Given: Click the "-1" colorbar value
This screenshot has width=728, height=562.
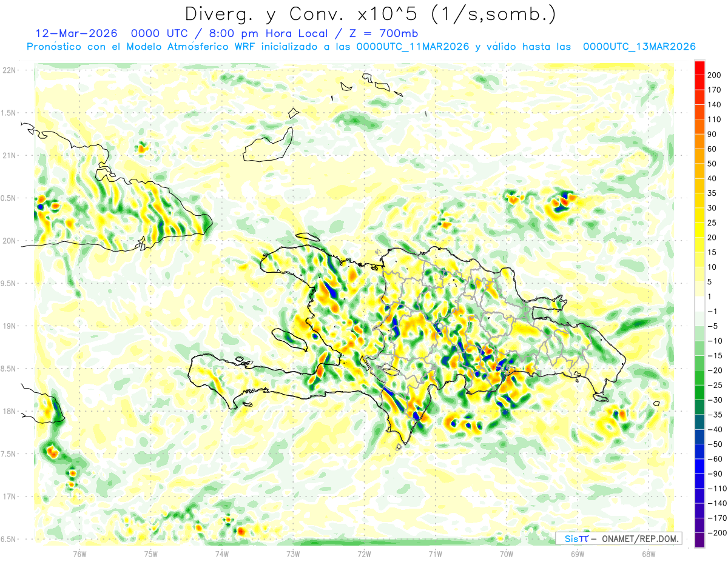Looking at the screenshot, I should click(712, 312).
